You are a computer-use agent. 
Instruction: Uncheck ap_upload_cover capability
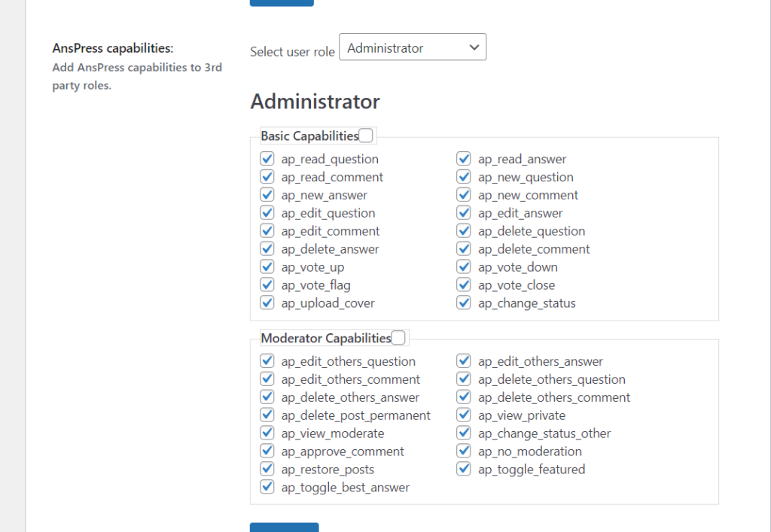(x=267, y=303)
